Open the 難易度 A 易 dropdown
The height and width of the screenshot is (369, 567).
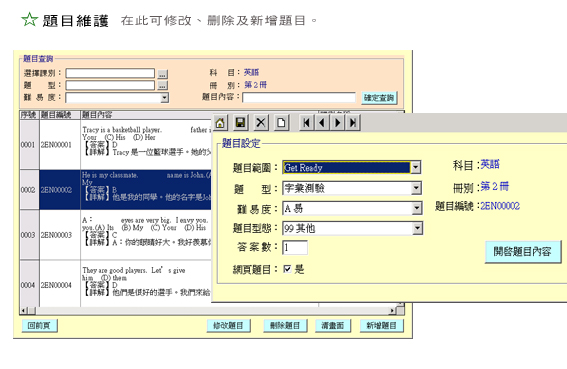coord(417,208)
